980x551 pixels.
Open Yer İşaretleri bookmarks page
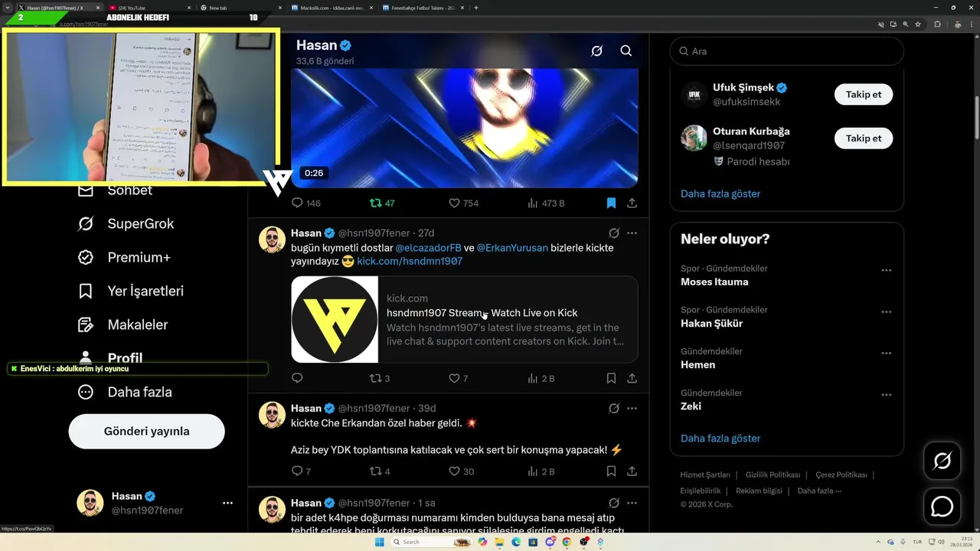pos(131,291)
